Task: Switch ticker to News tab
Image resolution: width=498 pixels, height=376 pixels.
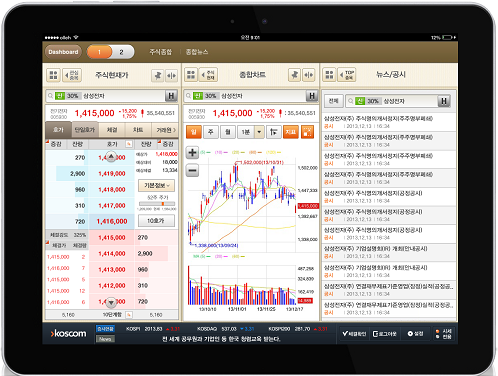Action: [105, 339]
